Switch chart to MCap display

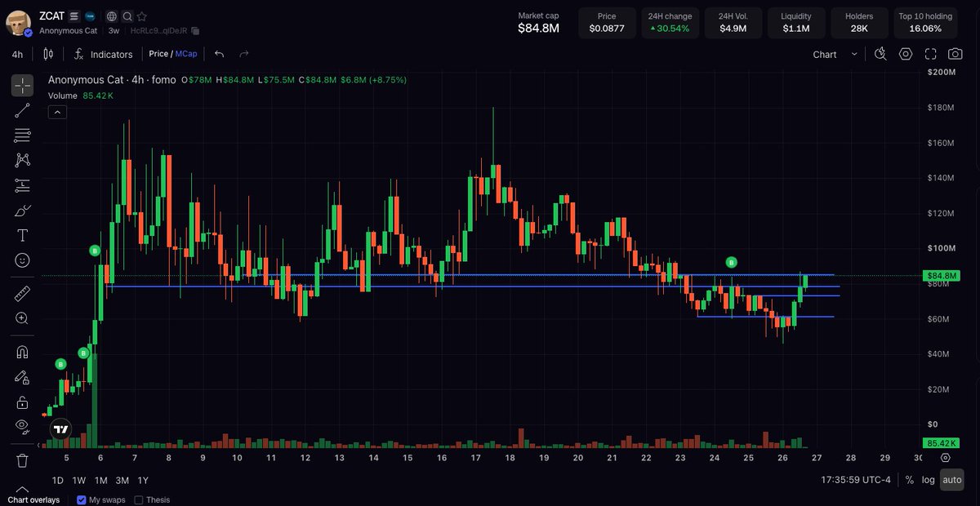(185, 54)
